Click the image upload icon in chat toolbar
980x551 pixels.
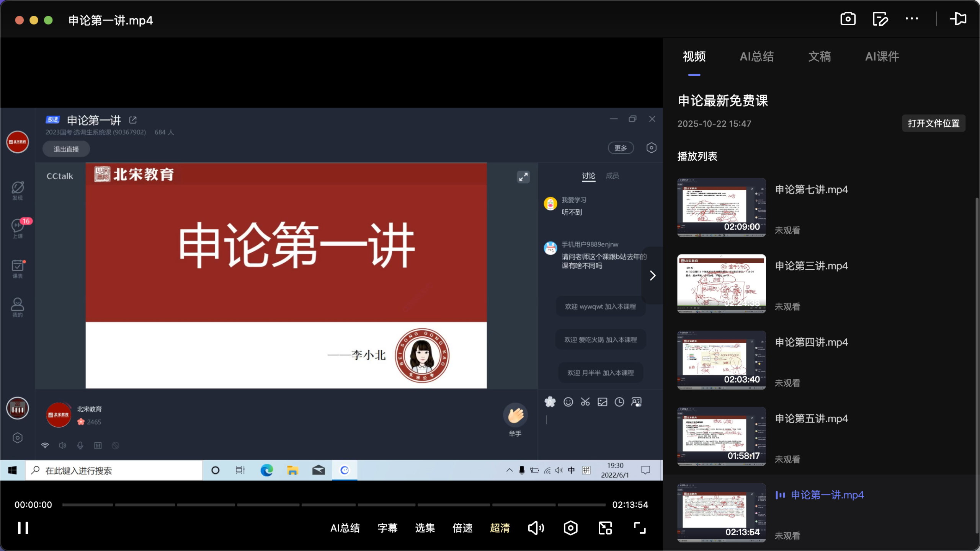pos(602,402)
